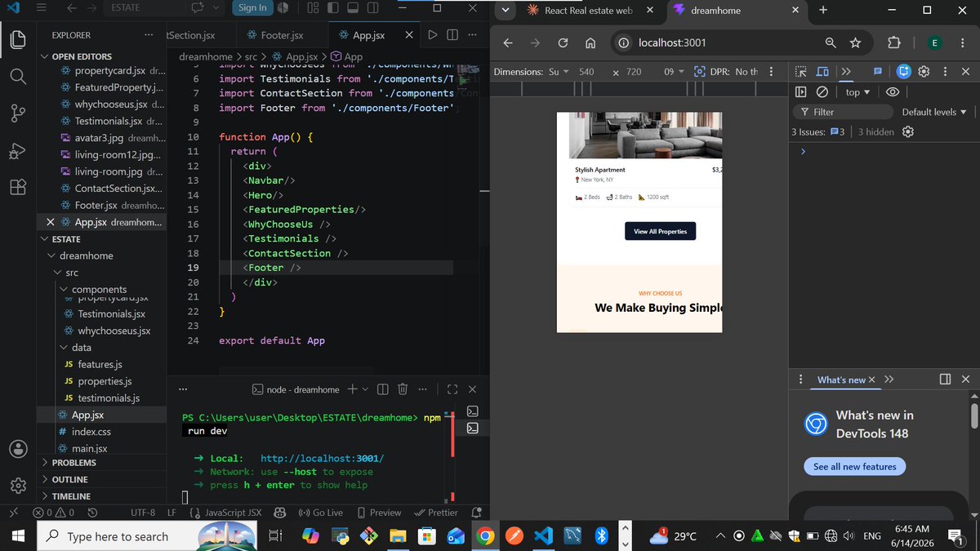
Task: Switch to the Footer.jsx editor tab
Action: 281,35
